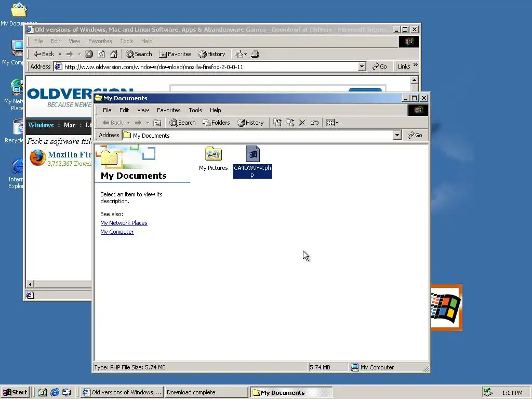The width and height of the screenshot is (532, 399).
Task: Expand the Links toolbar chevron
Action: click(416, 65)
